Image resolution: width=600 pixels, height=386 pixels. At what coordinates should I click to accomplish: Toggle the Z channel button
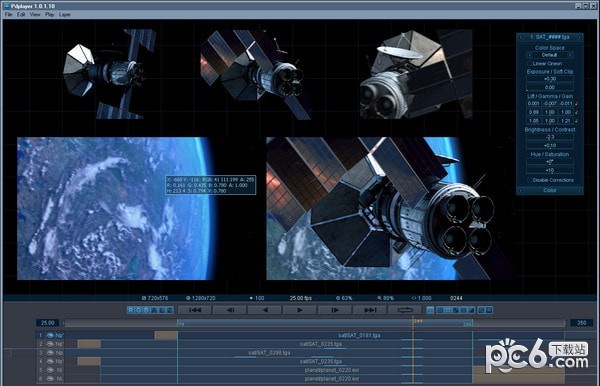pos(170,310)
